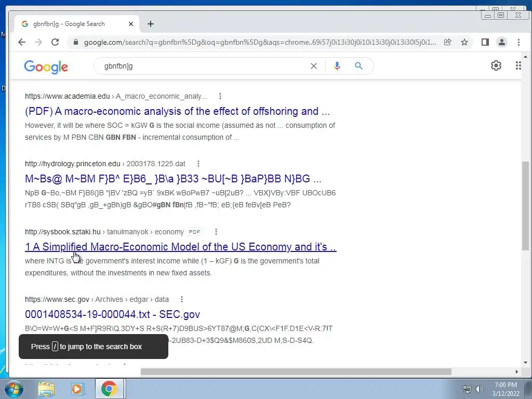Viewport: 532px width, 399px height.
Task: Start voice search with the microphone
Action: (x=337, y=66)
